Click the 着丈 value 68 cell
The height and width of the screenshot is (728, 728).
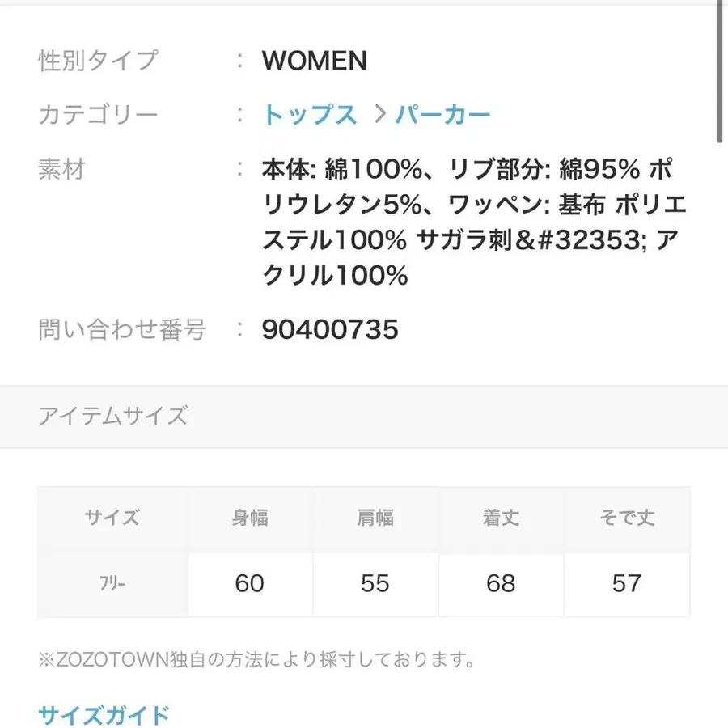pos(501,583)
